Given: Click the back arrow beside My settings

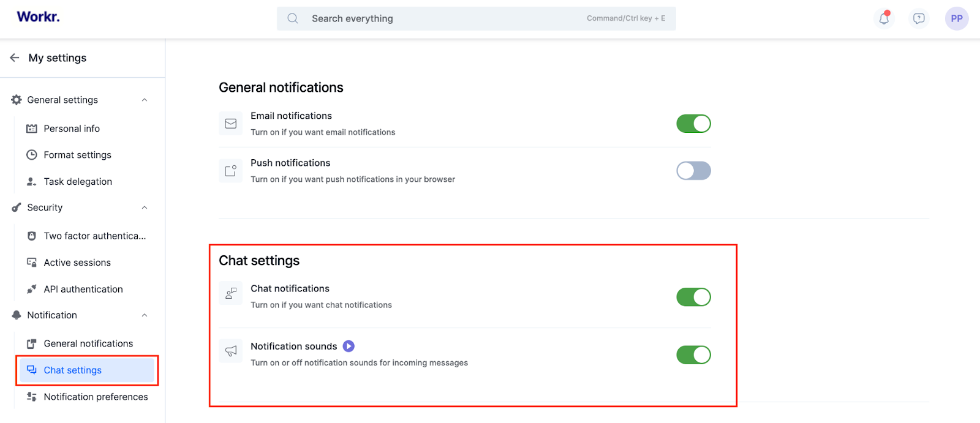Looking at the screenshot, I should coord(15,58).
